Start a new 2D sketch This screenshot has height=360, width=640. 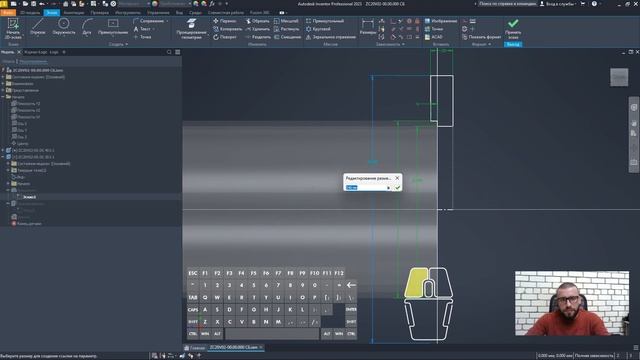pyautogui.click(x=13, y=28)
